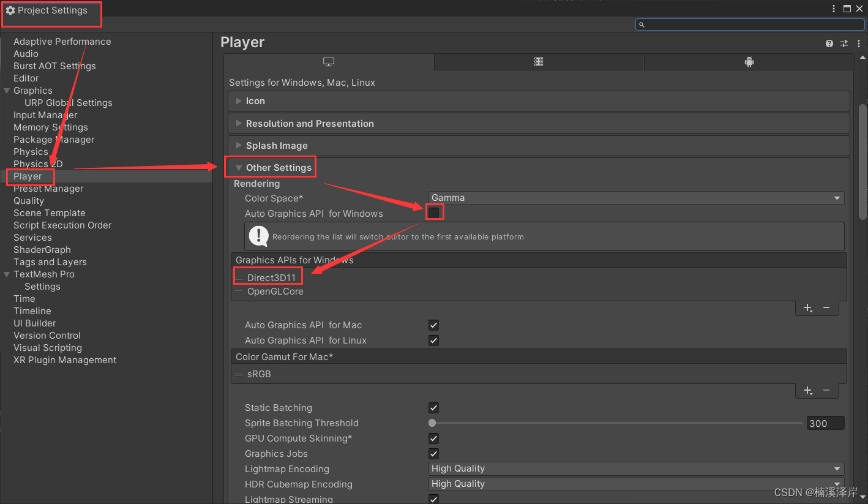Open TextMesh Pro Settings child item

tap(42, 287)
